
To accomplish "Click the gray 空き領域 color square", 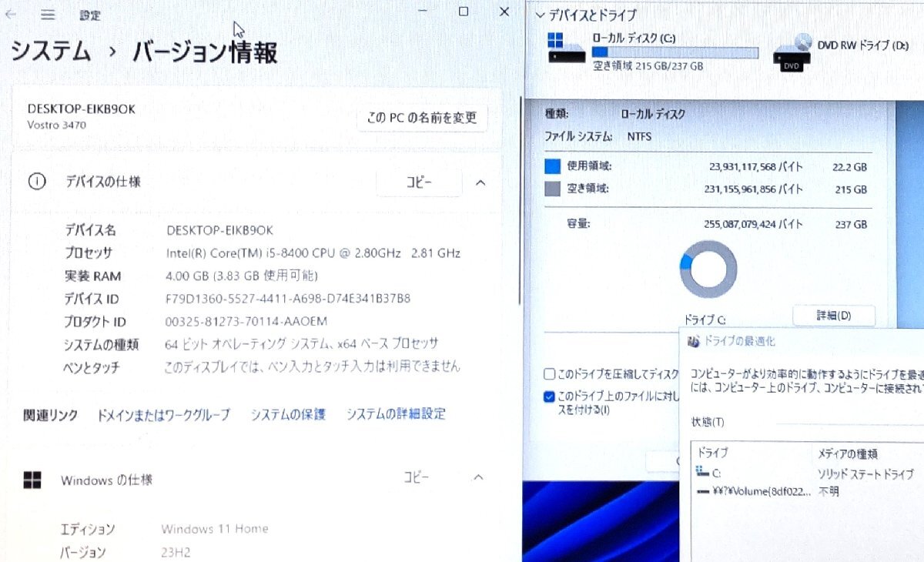I will pos(552,189).
